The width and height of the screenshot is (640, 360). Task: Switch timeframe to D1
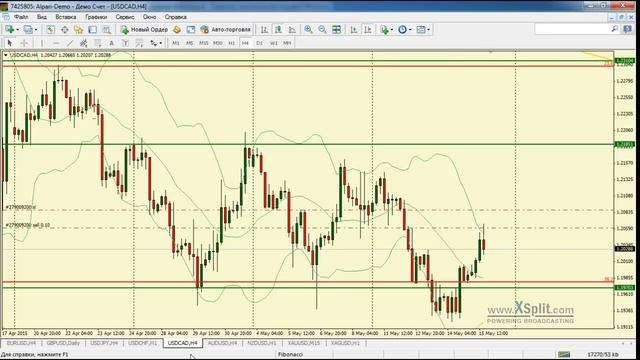click(x=260, y=43)
